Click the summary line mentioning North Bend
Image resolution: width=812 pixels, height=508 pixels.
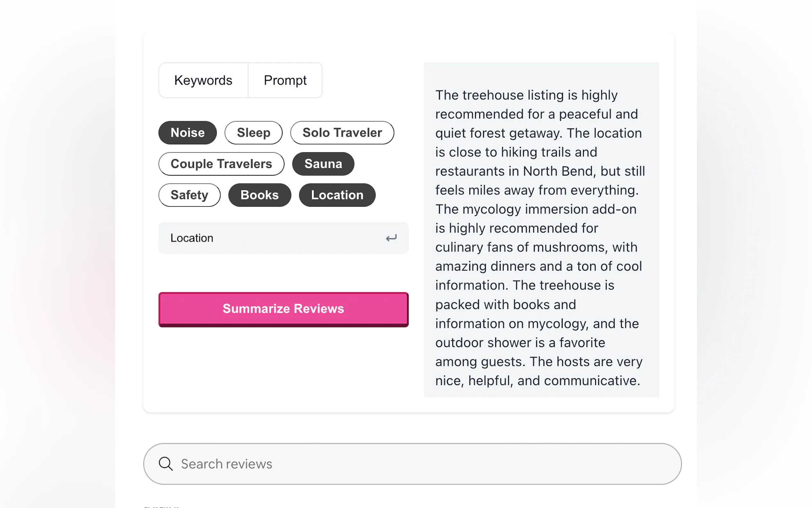pyautogui.click(x=540, y=171)
